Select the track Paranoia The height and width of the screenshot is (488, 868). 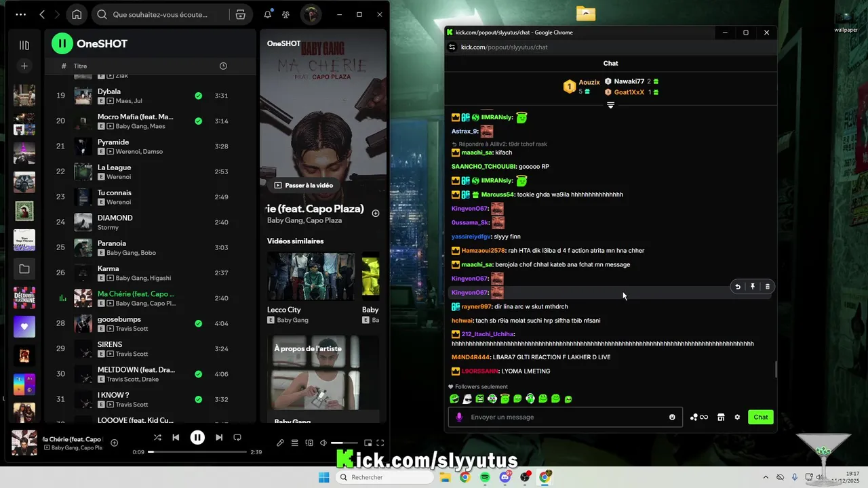pos(151,247)
